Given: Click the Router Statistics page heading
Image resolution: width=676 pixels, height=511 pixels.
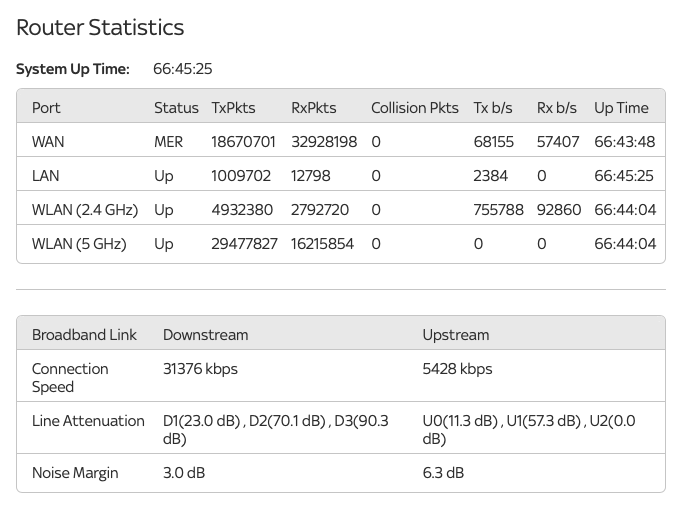Looking at the screenshot, I should coord(100,28).
